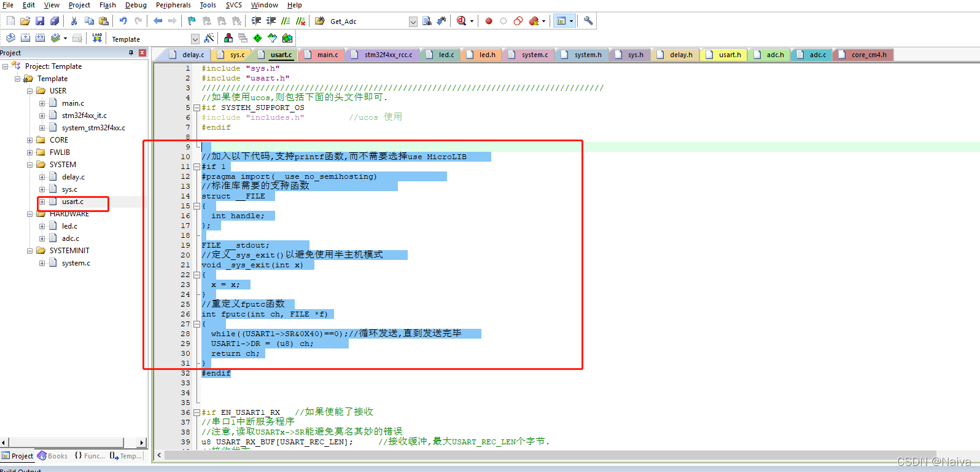Click the Save All icon
980x472 pixels.
pos(54,21)
